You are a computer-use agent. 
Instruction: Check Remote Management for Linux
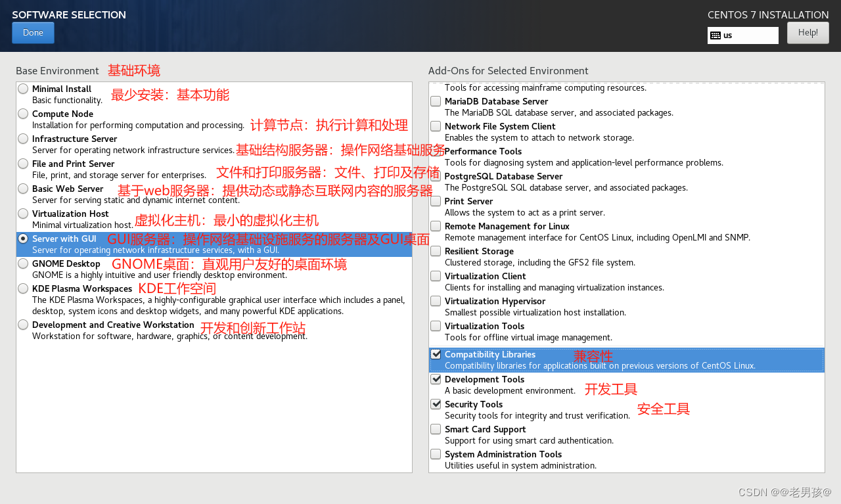[436, 226]
